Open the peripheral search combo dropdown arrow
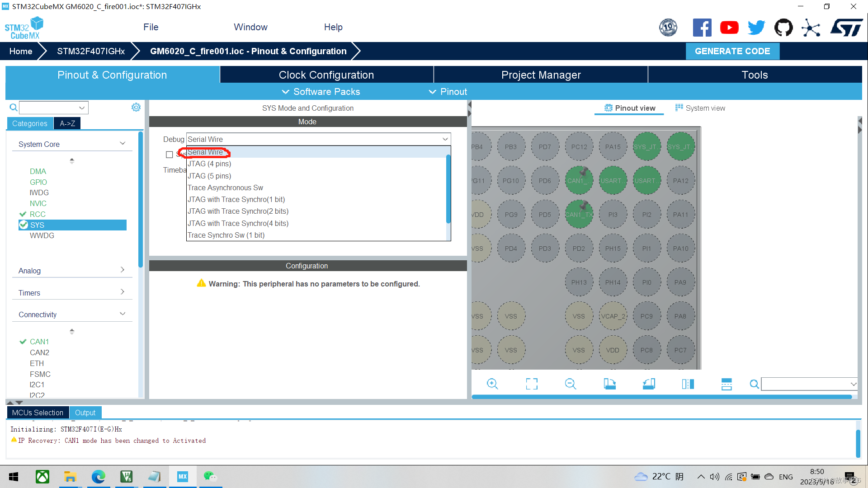Image resolution: width=868 pixels, height=488 pixels. 82,108
